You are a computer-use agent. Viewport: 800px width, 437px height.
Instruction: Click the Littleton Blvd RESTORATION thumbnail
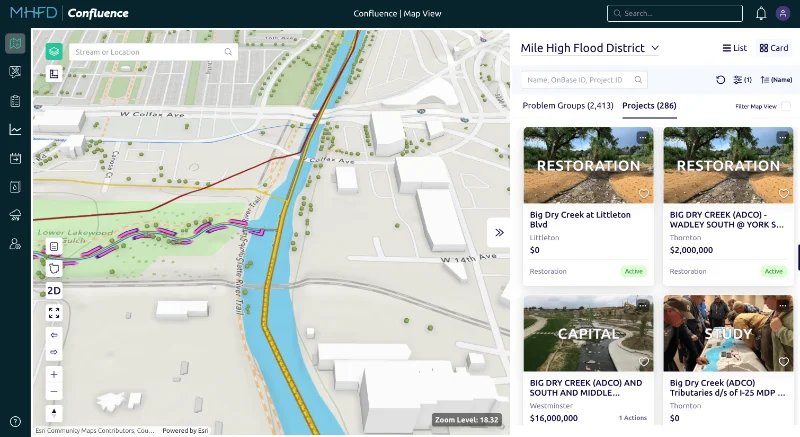(588, 165)
